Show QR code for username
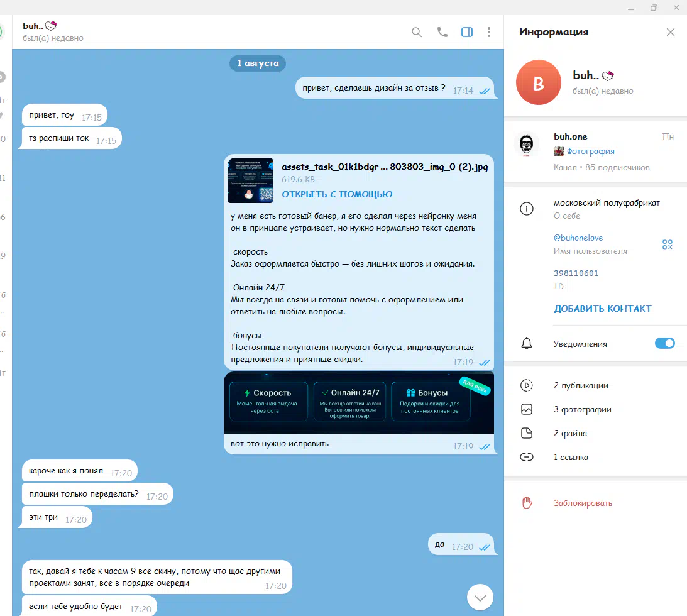 pyautogui.click(x=668, y=245)
